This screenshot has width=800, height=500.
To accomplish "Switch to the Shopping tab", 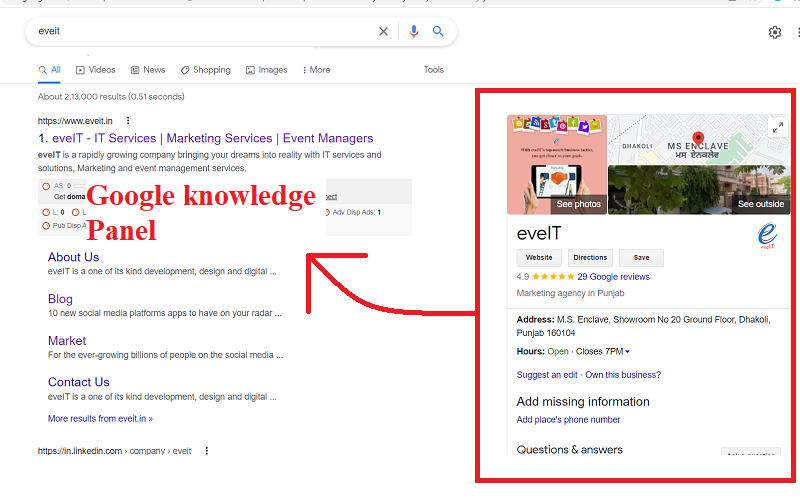I will (x=206, y=70).
